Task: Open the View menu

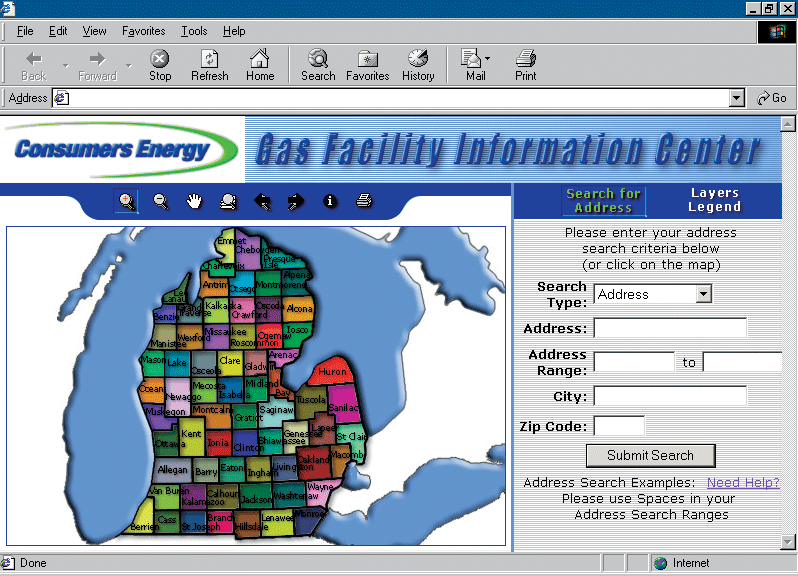Action: pos(95,31)
